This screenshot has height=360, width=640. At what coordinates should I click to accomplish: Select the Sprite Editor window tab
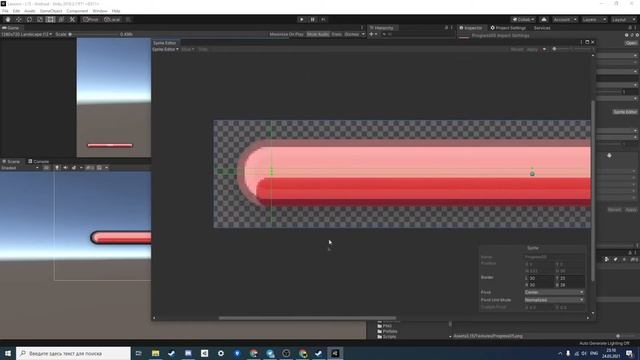tap(164, 43)
